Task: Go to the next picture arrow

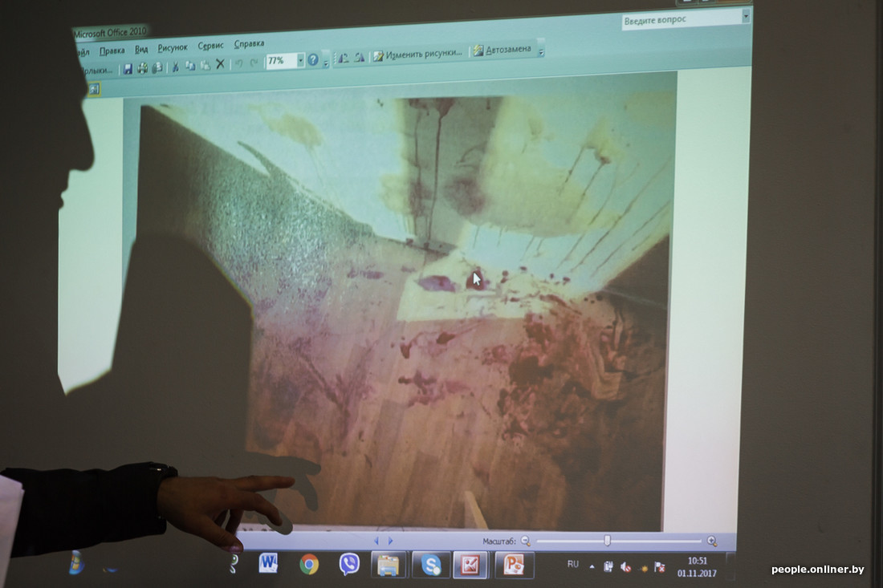Action: (x=390, y=541)
